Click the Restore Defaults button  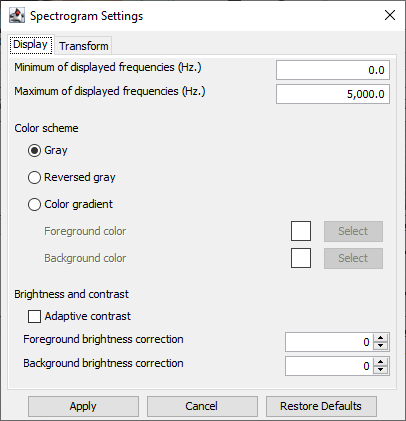tap(321, 406)
